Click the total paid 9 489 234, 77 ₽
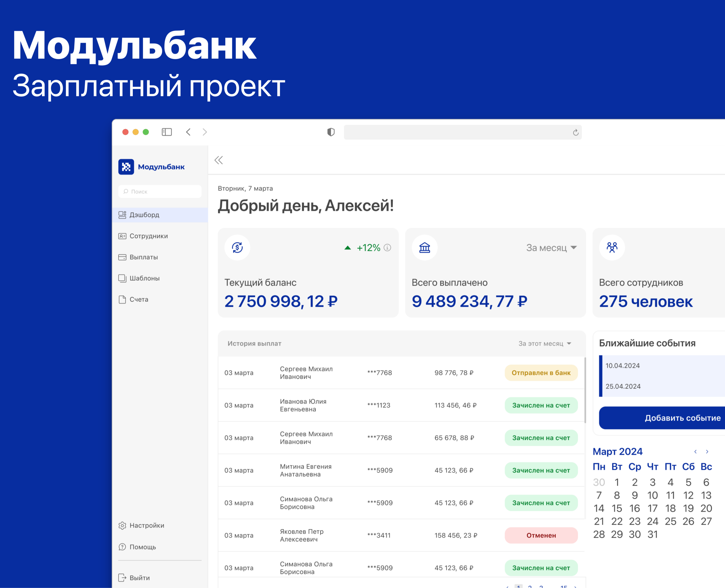This screenshot has height=588, width=725. tap(469, 301)
